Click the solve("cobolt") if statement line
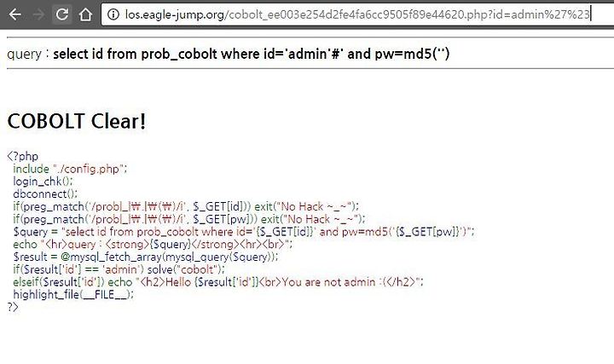Viewport: 614px width, 364px height. click(x=119, y=269)
